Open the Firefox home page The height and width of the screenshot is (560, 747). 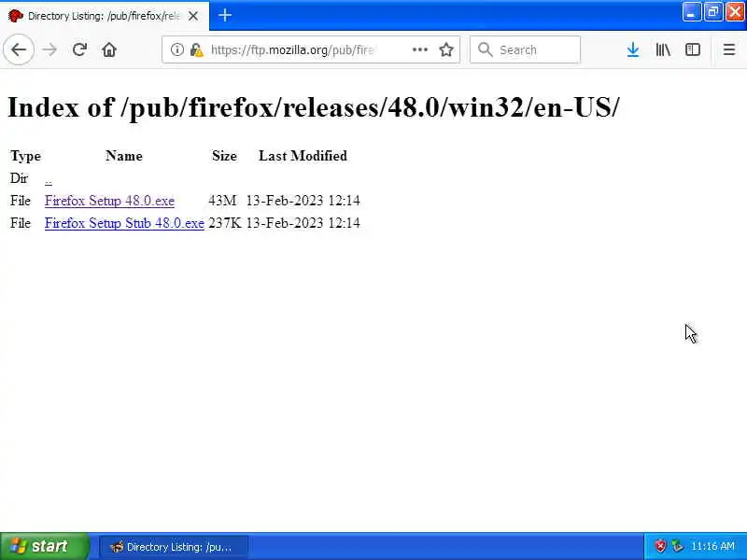pyautogui.click(x=109, y=49)
